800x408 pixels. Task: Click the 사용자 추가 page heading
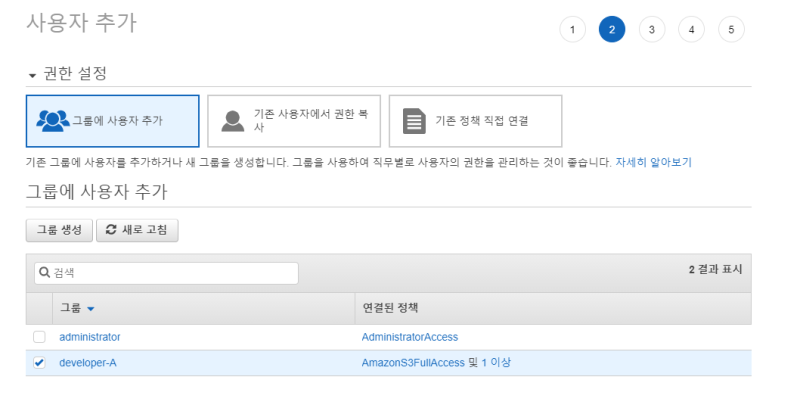81,23
